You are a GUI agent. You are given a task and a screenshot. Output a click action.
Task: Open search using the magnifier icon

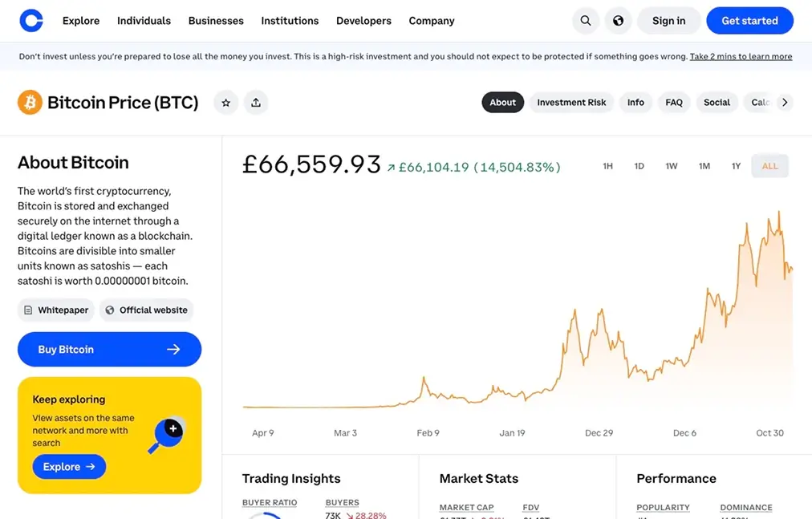585,20
